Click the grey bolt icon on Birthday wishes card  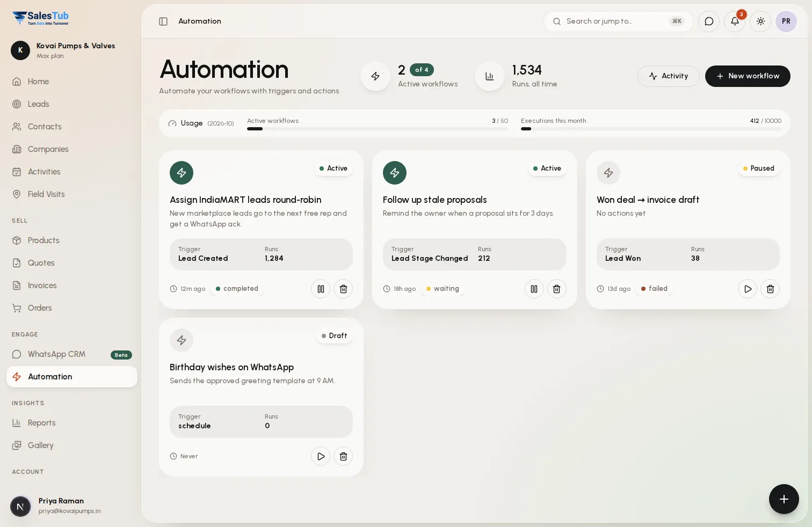tap(182, 340)
